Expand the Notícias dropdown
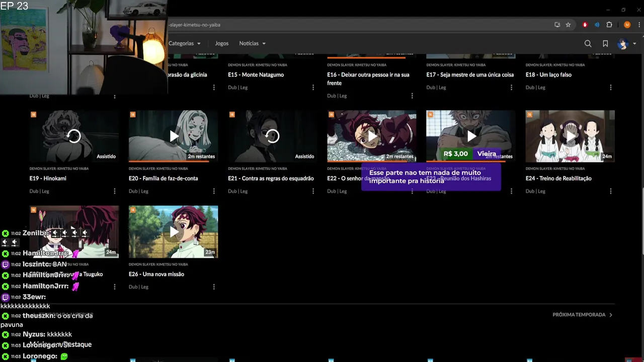 [253, 43]
